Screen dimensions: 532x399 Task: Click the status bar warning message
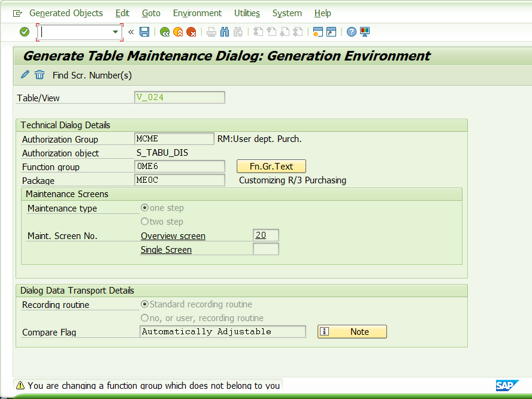click(x=154, y=385)
